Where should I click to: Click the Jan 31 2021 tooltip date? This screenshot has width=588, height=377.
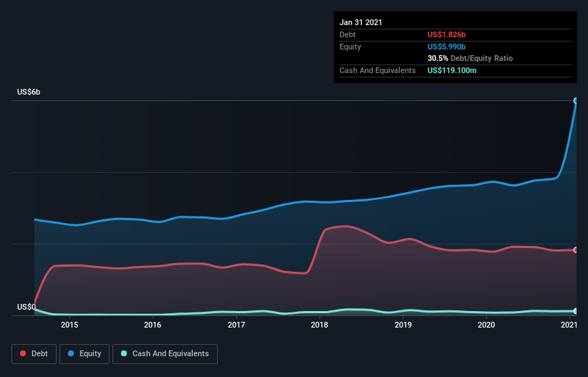pos(361,22)
